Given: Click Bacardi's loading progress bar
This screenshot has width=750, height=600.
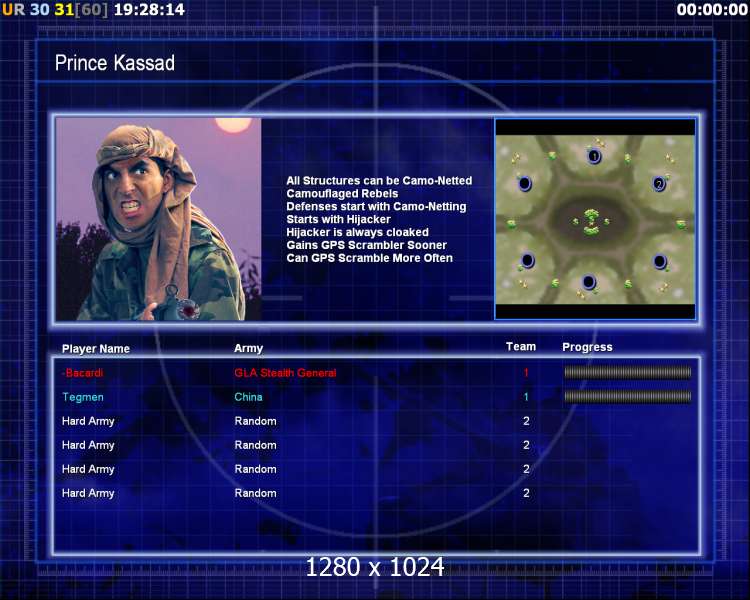Looking at the screenshot, I should tap(628, 372).
